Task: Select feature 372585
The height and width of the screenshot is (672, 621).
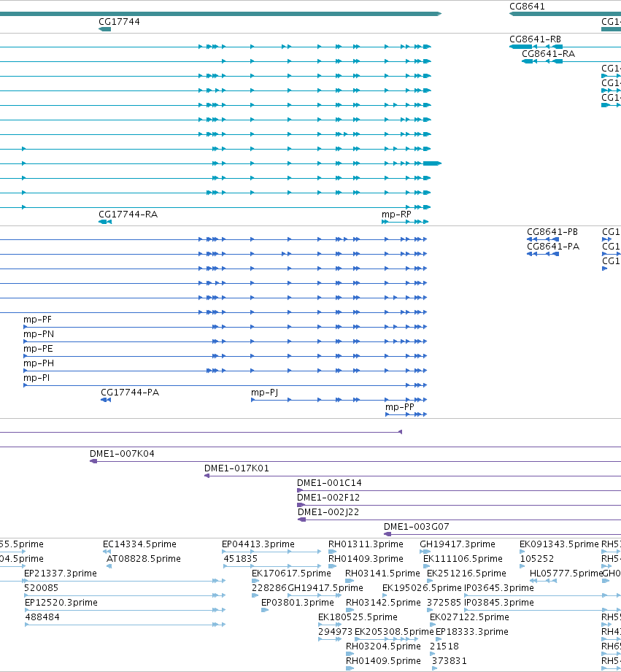Action: click(x=444, y=603)
